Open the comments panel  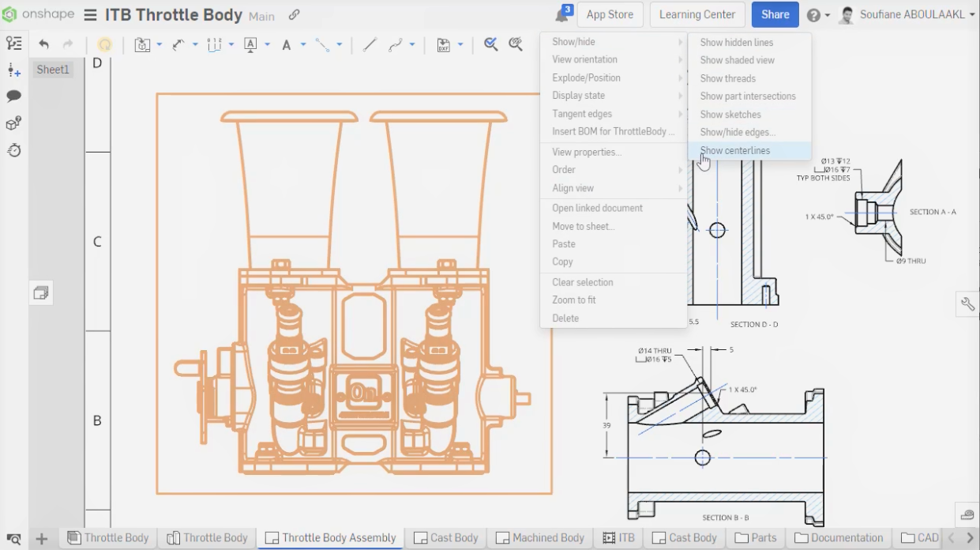[x=13, y=96]
